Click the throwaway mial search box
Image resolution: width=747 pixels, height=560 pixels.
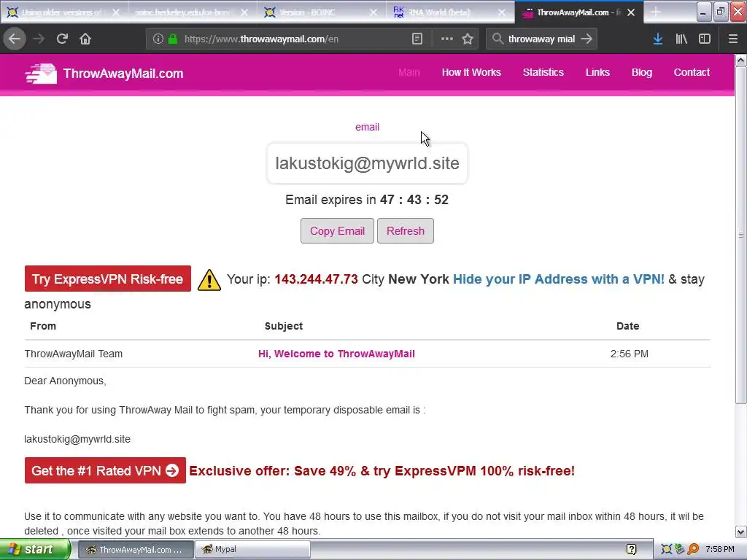(542, 39)
